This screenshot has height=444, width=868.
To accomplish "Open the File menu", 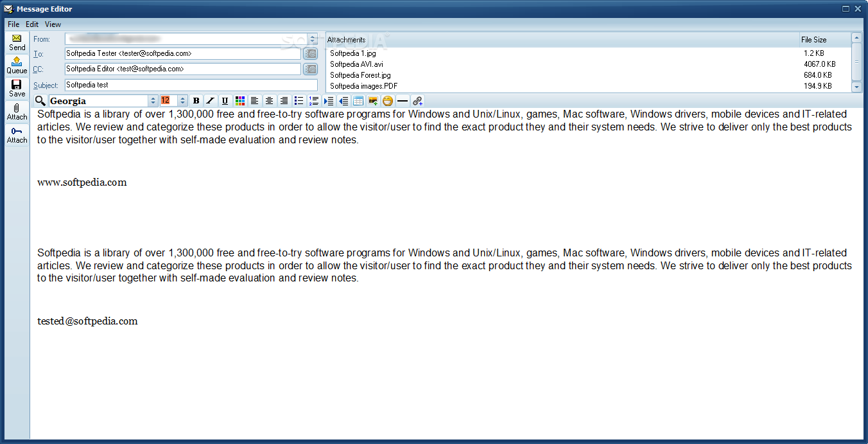I will tap(13, 24).
